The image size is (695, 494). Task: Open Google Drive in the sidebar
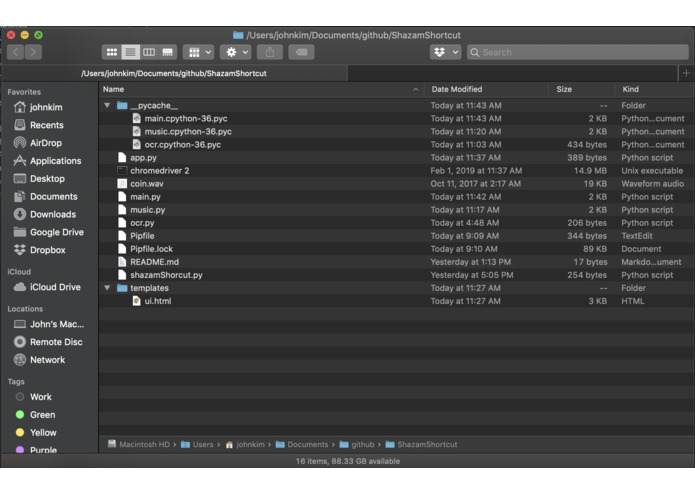pos(57,232)
